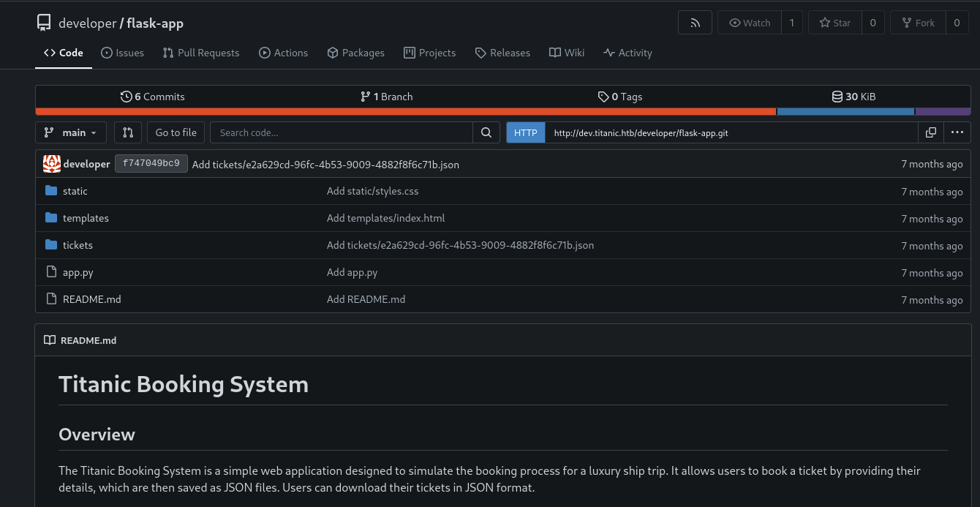
Task: Click the clone URL text field
Action: click(x=731, y=132)
